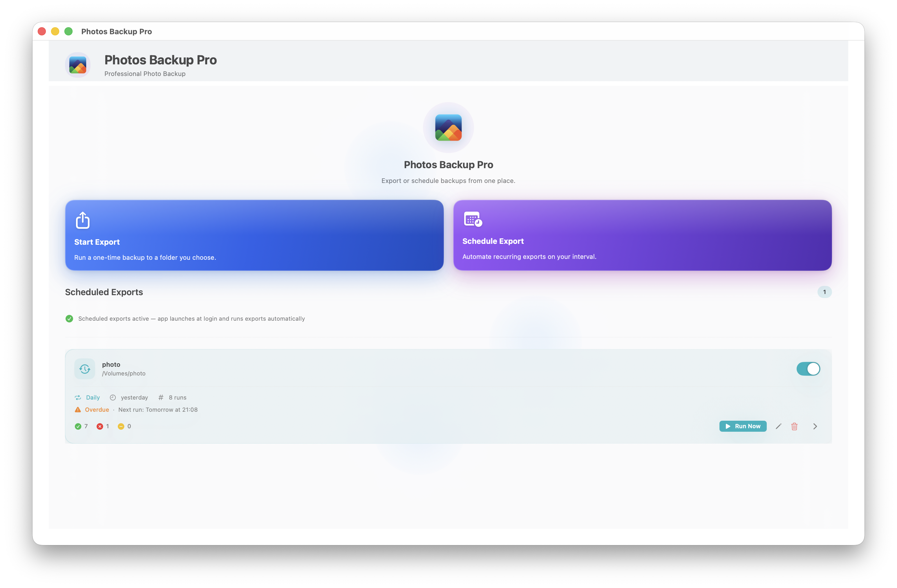This screenshot has width=897, height=588.
Task: Click the Overdue warning triangle icon
Action: click(x=78, y=409)
